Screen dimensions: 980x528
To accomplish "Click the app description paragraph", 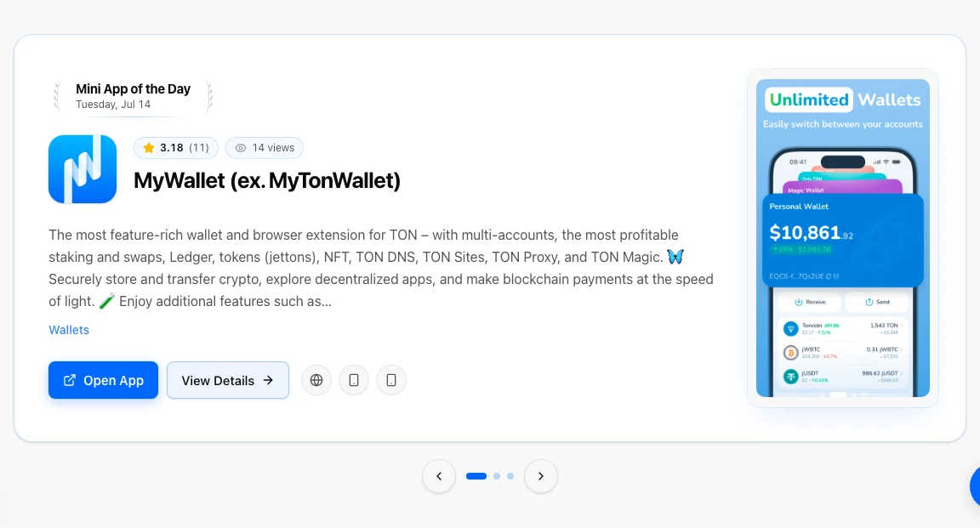I will coord(381,268).
